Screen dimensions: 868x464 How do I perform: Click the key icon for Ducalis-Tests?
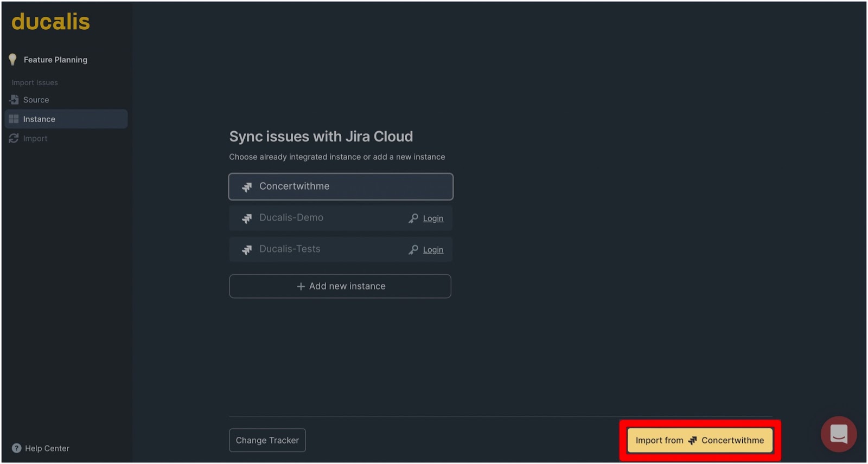413,250
